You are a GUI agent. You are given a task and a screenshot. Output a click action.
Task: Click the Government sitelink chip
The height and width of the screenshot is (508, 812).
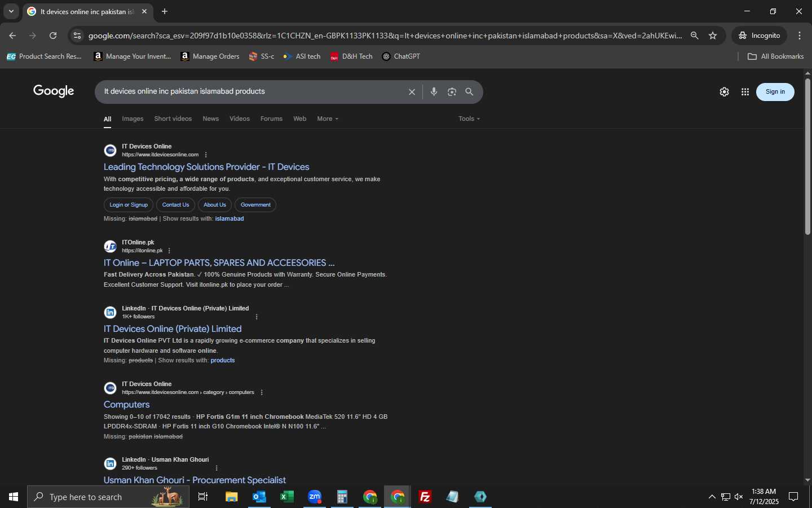255,205
